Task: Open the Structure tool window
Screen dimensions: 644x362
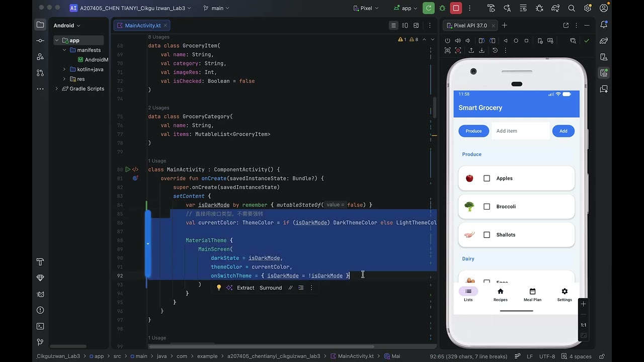Action: click(x=40, y=57)
